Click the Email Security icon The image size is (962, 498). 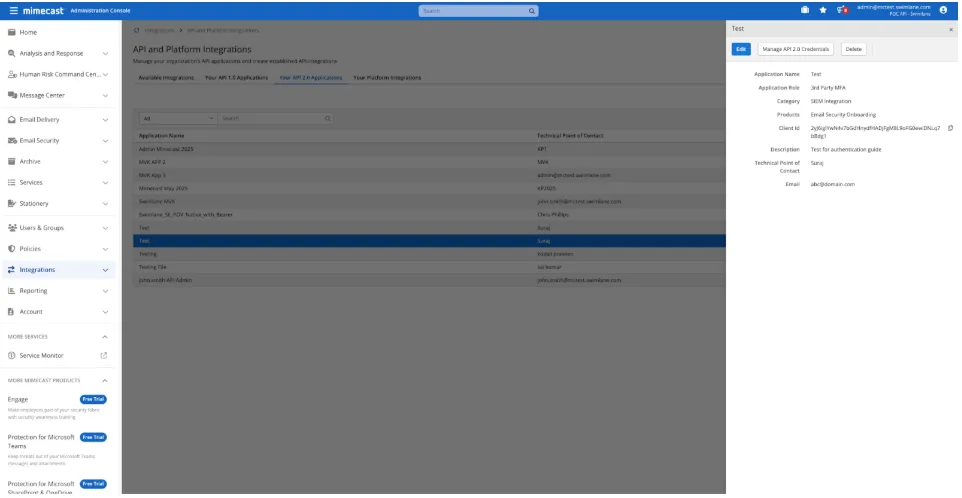[x=12, y=140]
